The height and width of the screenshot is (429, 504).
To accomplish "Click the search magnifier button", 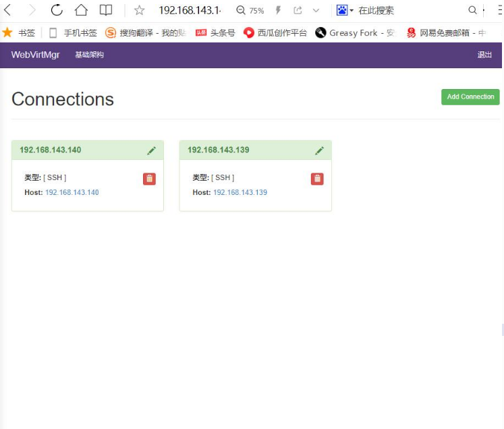I will tap(472, 10).
